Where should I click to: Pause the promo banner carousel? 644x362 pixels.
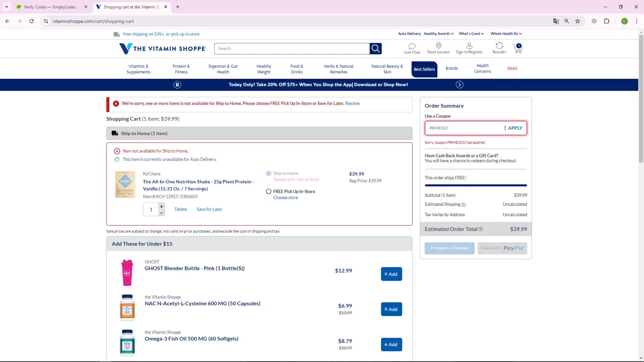(x=177, y=85)
